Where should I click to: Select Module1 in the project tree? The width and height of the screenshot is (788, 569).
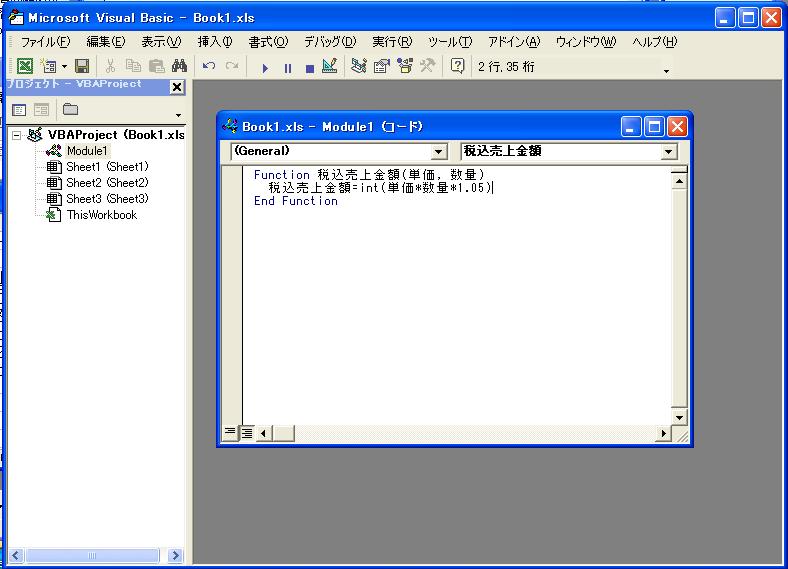point(87,151)
